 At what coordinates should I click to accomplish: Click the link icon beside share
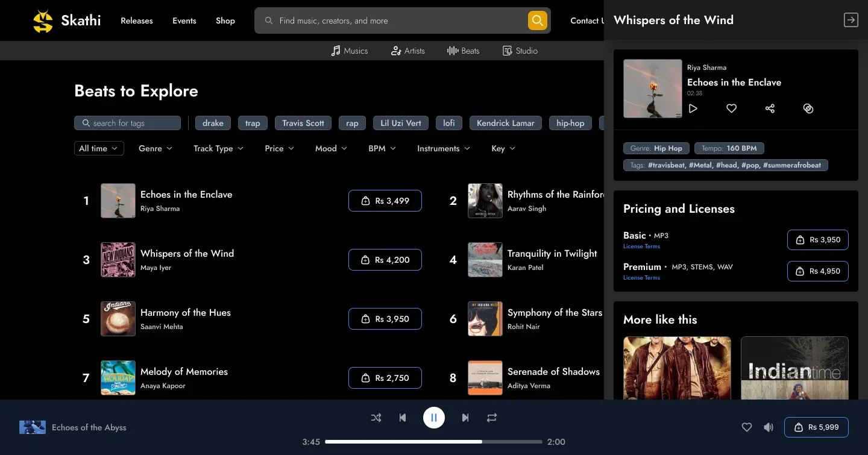[808, 108]
